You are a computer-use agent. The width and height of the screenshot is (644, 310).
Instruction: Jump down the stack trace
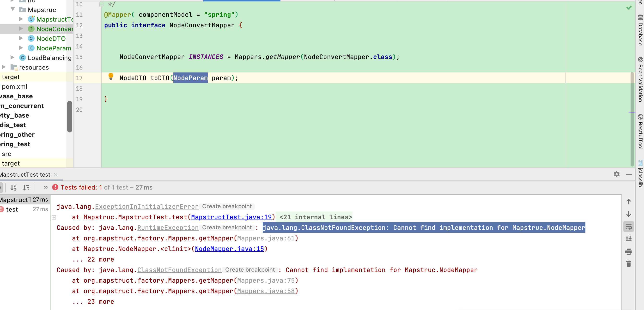click(628, 214)
